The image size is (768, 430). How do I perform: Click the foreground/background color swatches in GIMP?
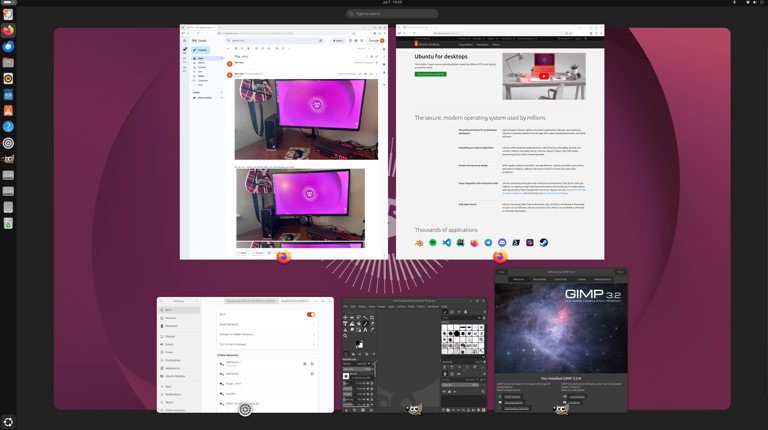click(x=359, y=344)
